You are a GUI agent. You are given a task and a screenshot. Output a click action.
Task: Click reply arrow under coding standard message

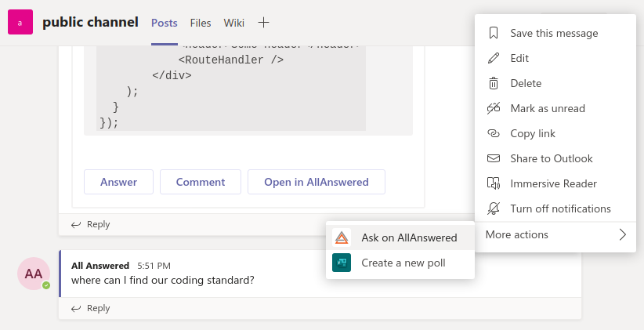tap(75, 308)
